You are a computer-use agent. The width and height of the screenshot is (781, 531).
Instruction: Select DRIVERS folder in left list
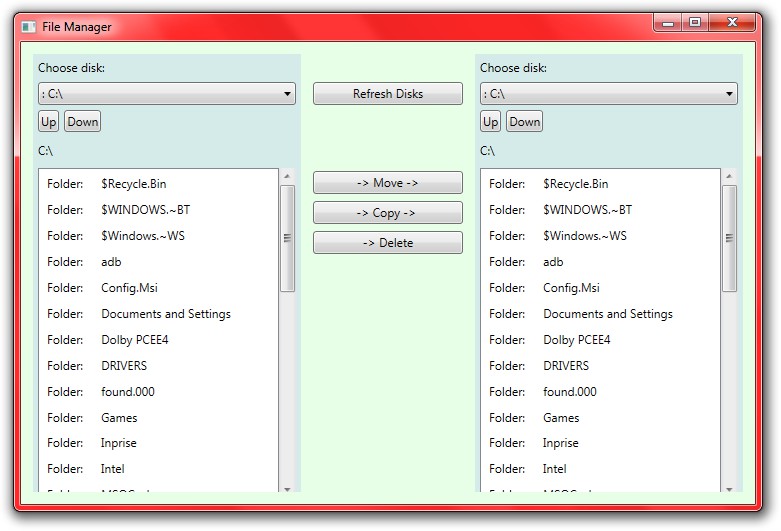coord(158,366)
